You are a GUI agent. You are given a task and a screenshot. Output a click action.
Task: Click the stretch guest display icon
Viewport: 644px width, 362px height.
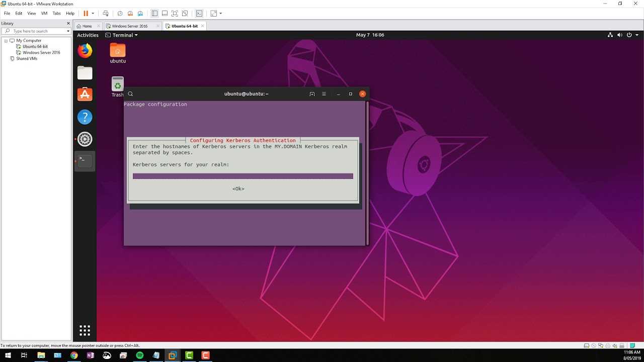pyautogui.click(x=213, y=14)
